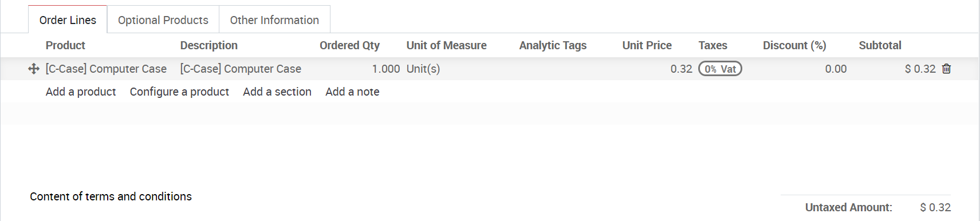The height and width of the screenshot is (221, 980).
Task: Click Add a product link
Action: coord(81,92)
